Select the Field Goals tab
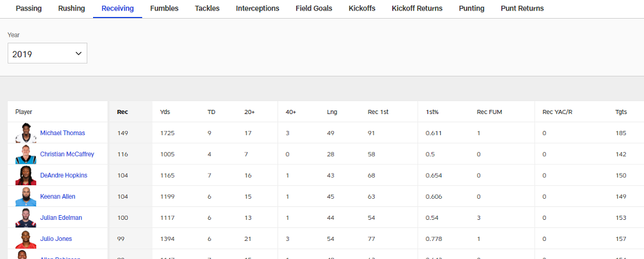The height and width of the screenshot is (259, 644). pyautogui.click(x=314, y=9)
